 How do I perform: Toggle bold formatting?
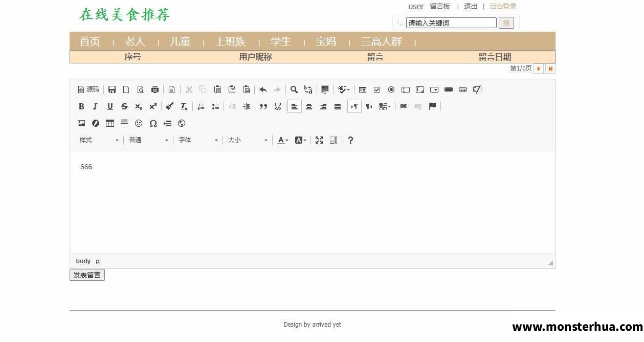pyautogui.click(x=81, y=106)
